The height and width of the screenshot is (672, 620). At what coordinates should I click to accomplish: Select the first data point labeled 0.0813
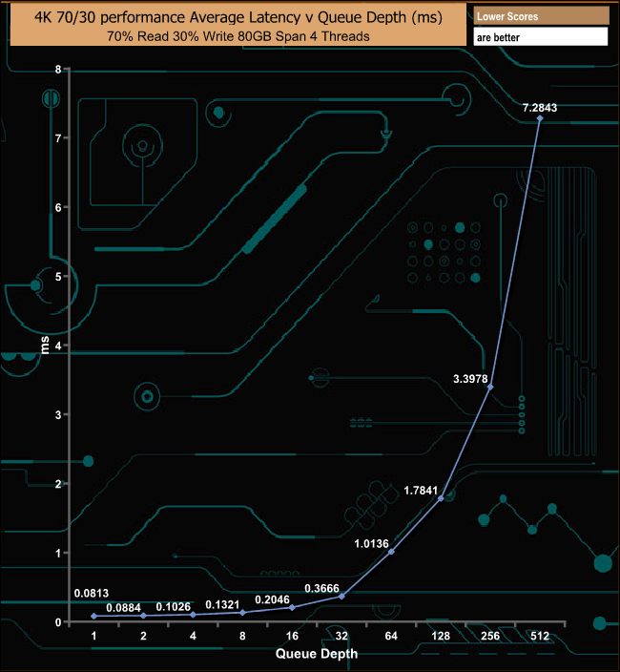tap(93, 616)
